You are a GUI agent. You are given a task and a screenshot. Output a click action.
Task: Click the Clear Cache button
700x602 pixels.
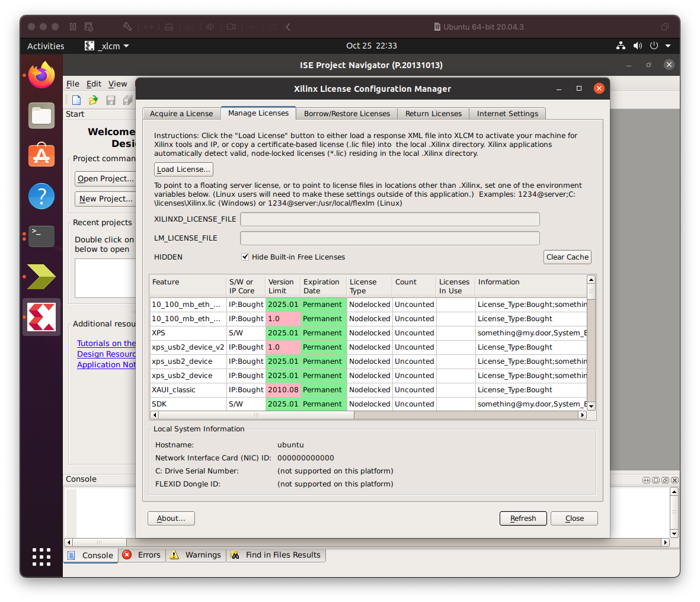(567, 257)
